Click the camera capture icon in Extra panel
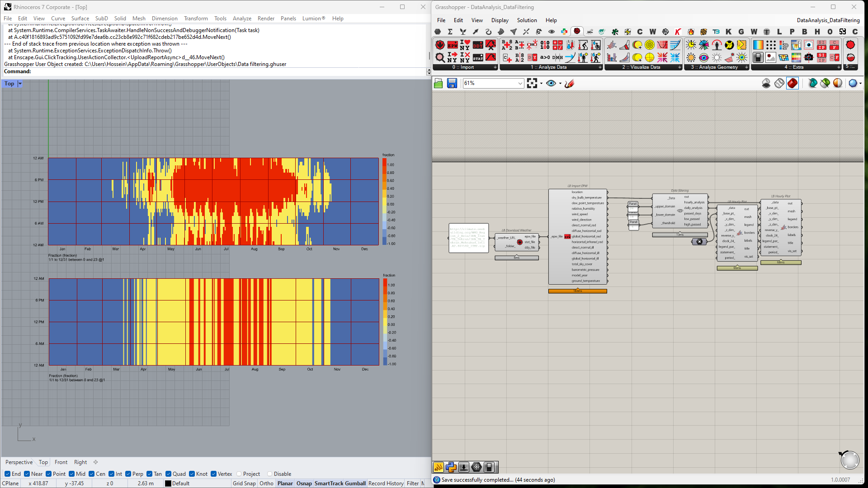Screen dimensions: 868x488 [809, 57]
